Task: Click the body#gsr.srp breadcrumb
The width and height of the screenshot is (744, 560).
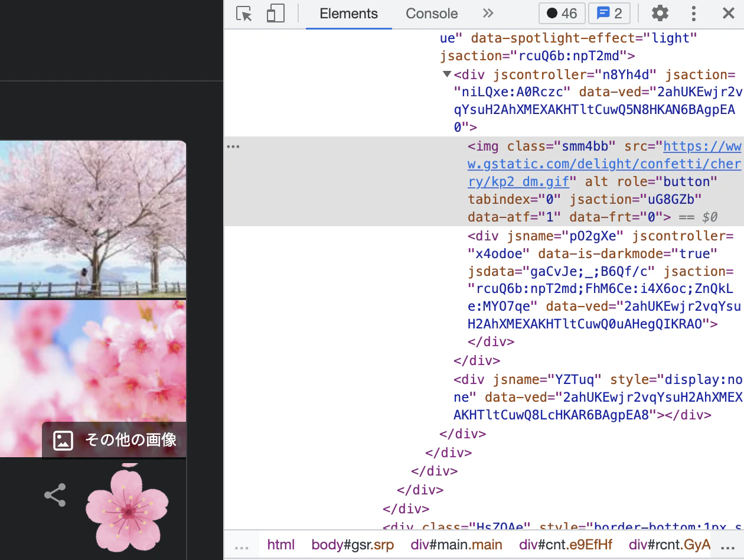Action: pos(353,545)
